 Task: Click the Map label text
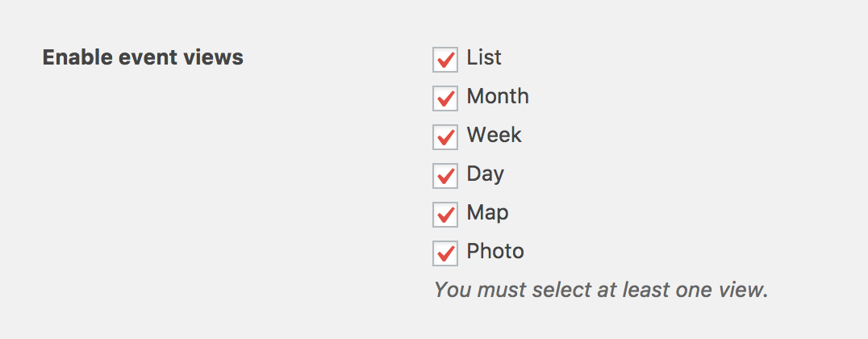coord(487,213)
